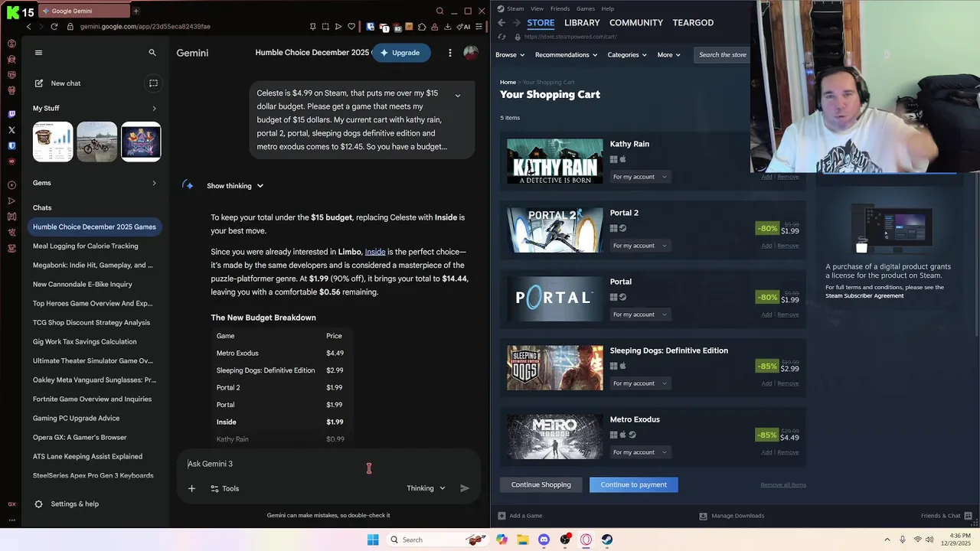Open browser downloads icon in toolbar
Screen dimensions: 980x551
[x=447, y=27]
